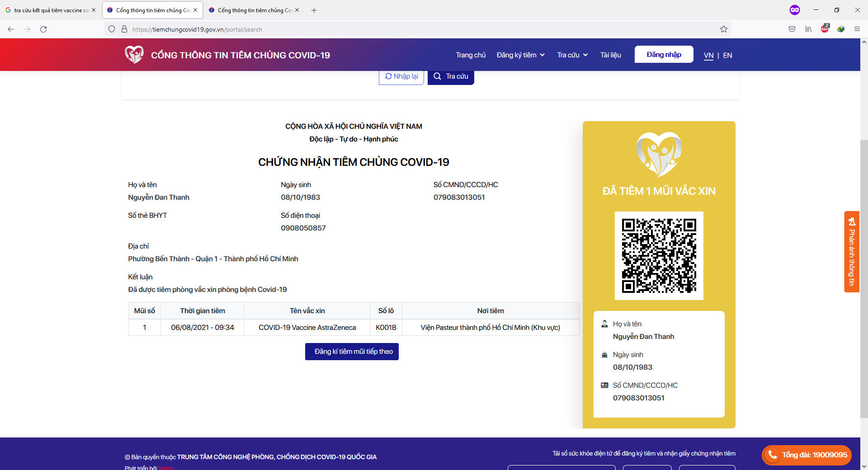Close the active Cổng thông tin tab

(195, 10)
